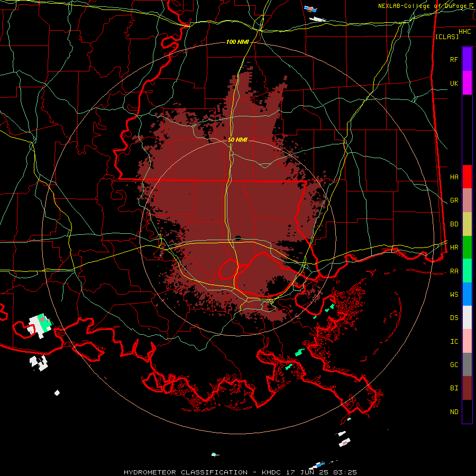Image resolution: width=476 pixels, height=476 pixels.
Task: Click the BI legend label
Action: pyautogui.click(x=454, y=388)
